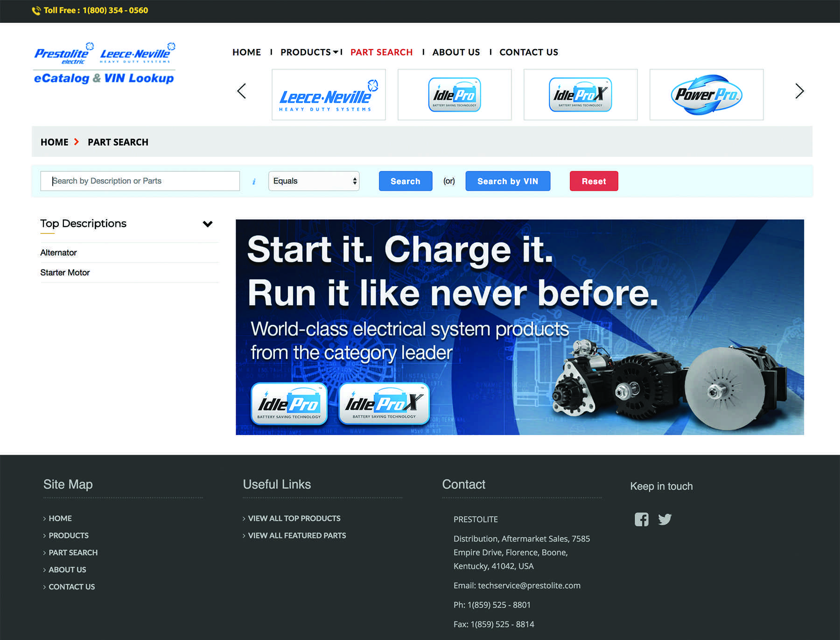The width and height of the screenshot is (840, 640).
Task: Click the Leece-Neville brand logo in carousel
Action: [328, 94]
